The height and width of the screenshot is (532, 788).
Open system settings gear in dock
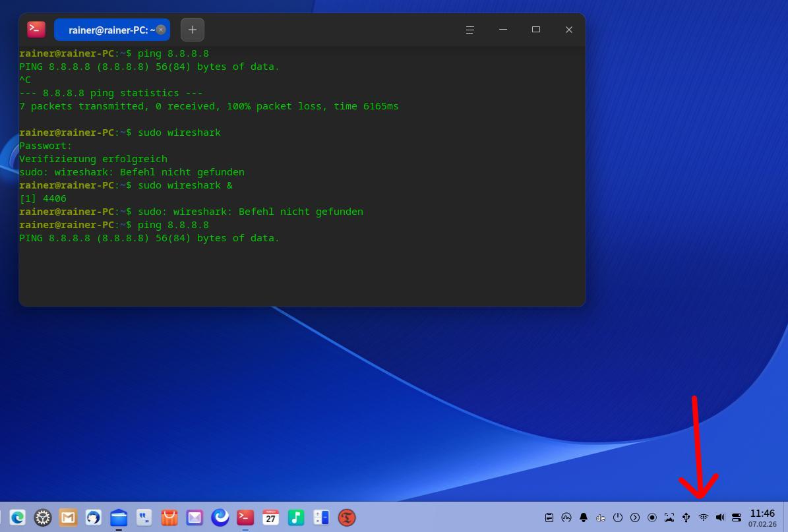click(x=43, y=517)
